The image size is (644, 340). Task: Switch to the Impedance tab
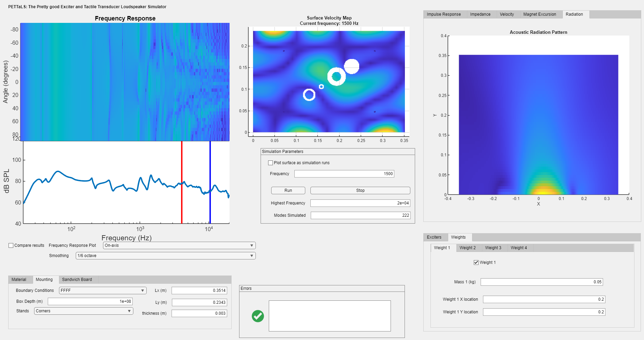(480, 14)
